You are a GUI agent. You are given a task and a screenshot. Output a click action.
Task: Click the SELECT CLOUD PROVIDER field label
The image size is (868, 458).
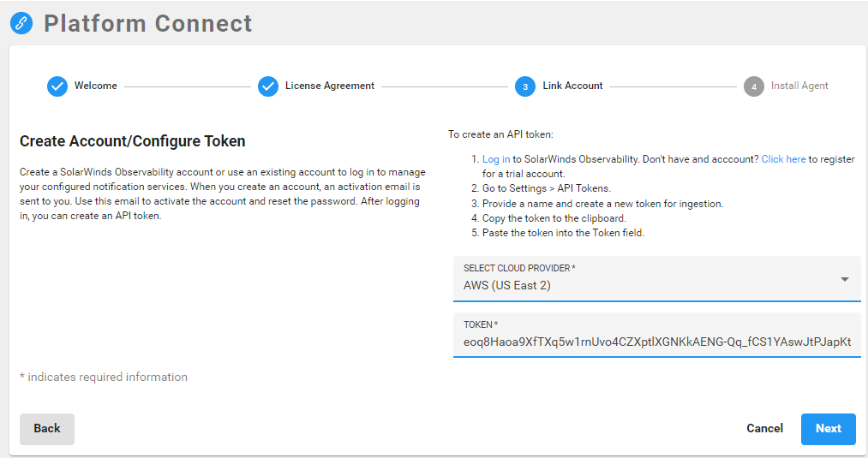tap(519, 268)
